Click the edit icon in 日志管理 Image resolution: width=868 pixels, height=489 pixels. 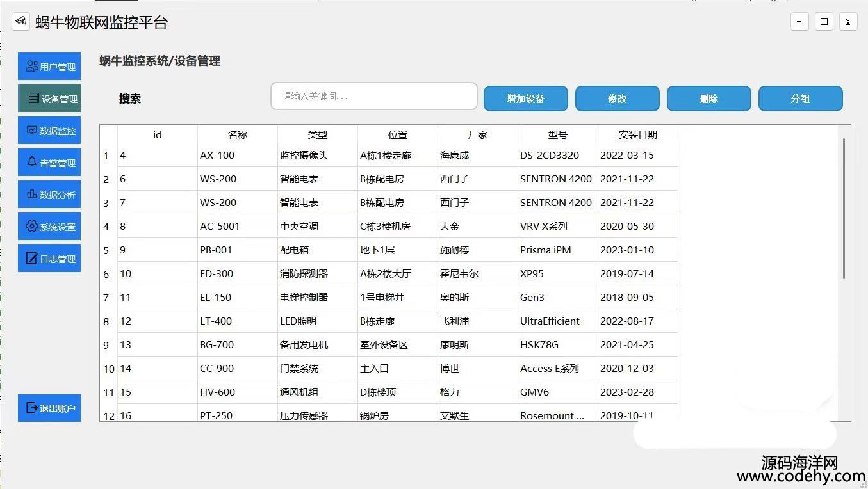(x=31, y=259)
